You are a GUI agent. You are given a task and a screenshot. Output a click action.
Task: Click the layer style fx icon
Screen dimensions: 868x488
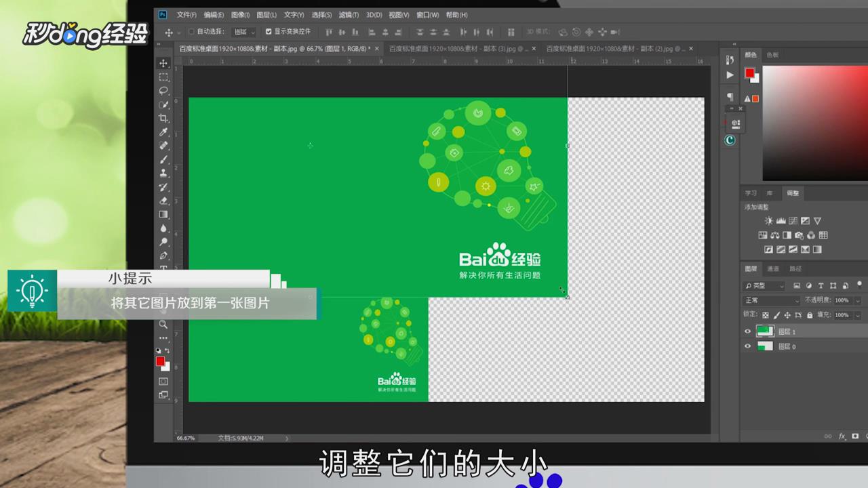842,436
